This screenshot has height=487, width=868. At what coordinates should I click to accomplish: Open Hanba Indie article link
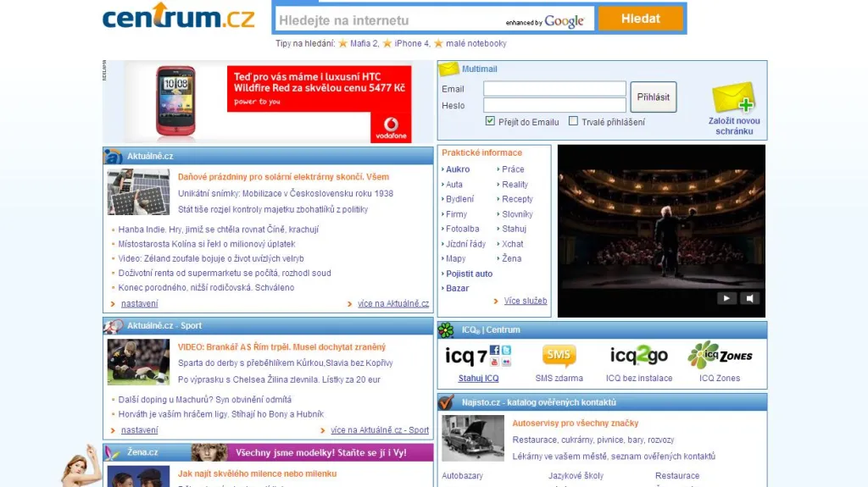[x=218, y=230]
